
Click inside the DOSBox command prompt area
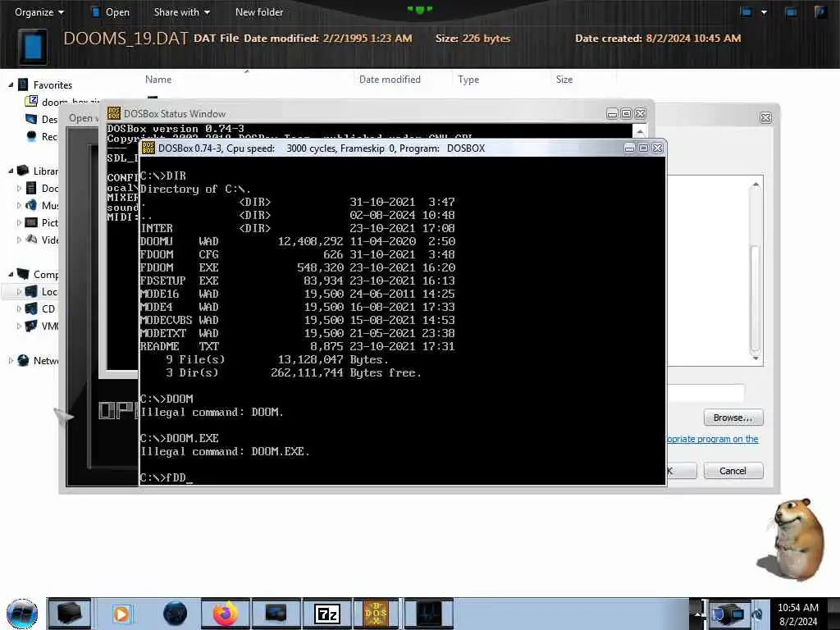click(x=402, y=321)
